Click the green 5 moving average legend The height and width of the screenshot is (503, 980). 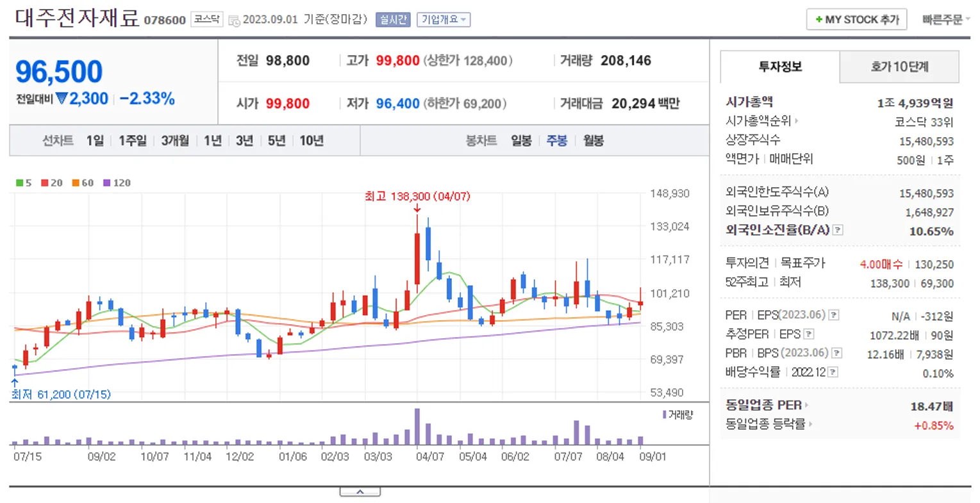tap(24, 183)
